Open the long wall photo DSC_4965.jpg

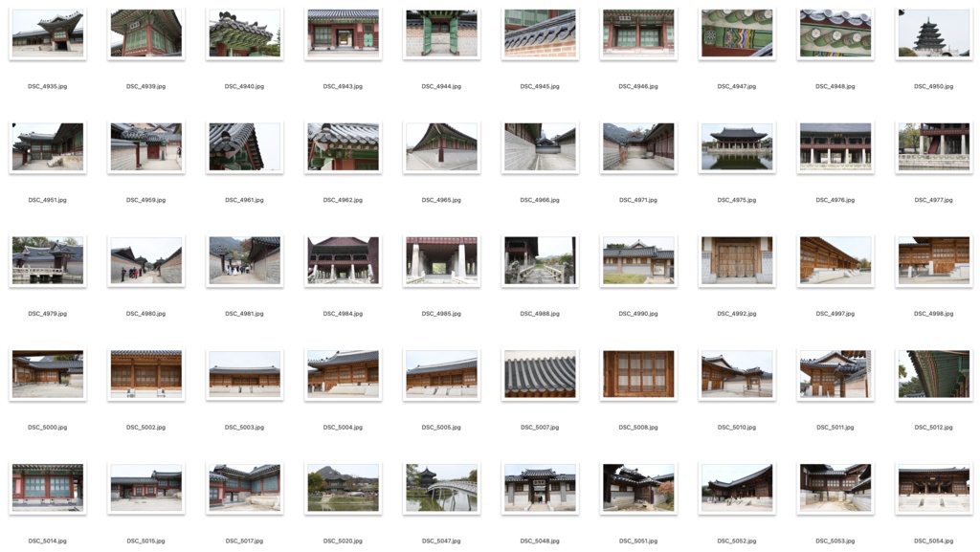pos(440,147)
